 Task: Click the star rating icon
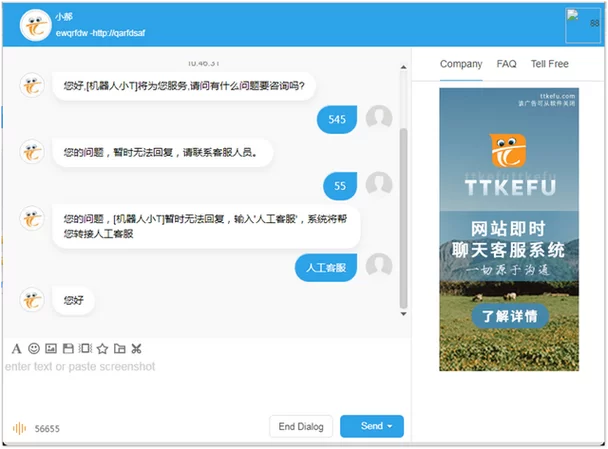pyautogui.click(x=102, y=349)
